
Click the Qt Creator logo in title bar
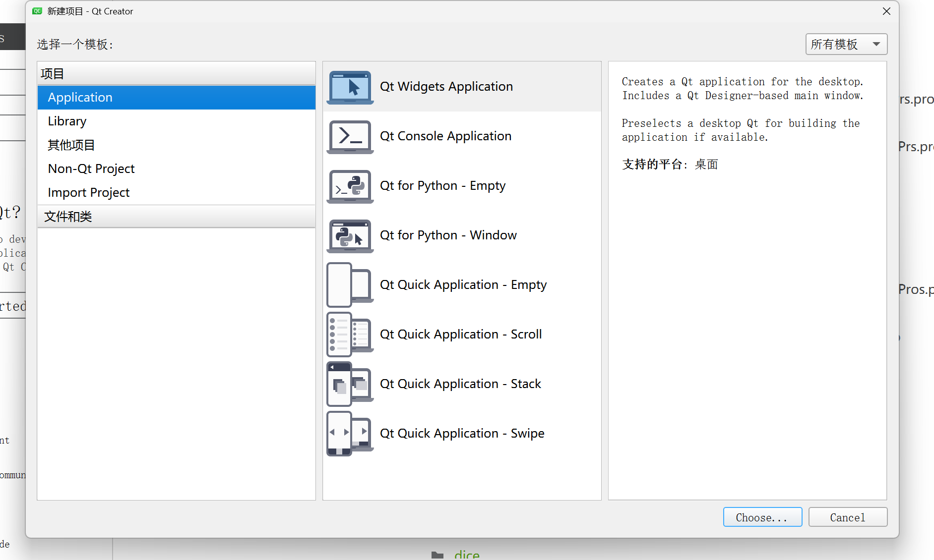pyautogui.click(x=37, y=11)
